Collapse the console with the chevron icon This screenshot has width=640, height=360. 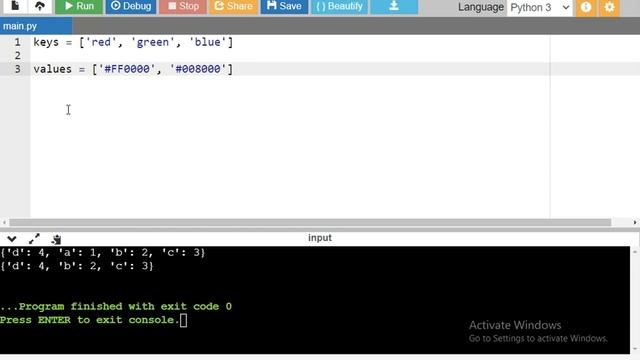coord(11,239)
